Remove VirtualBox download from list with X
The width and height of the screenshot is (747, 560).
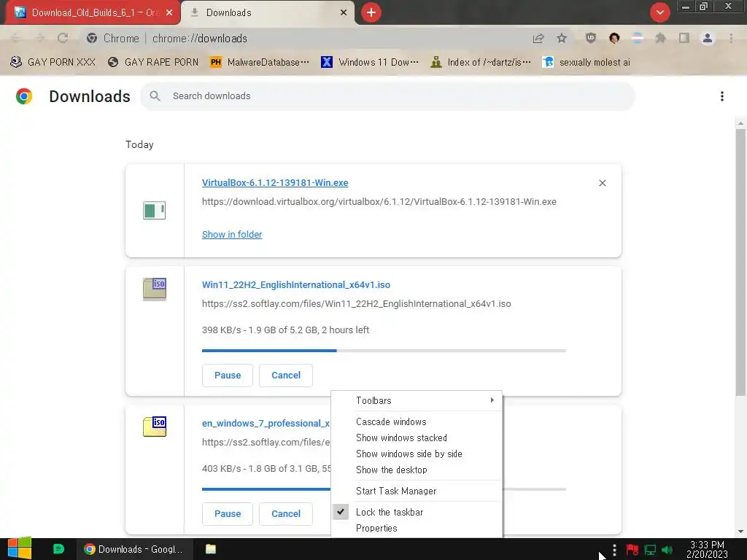point(602,183)
